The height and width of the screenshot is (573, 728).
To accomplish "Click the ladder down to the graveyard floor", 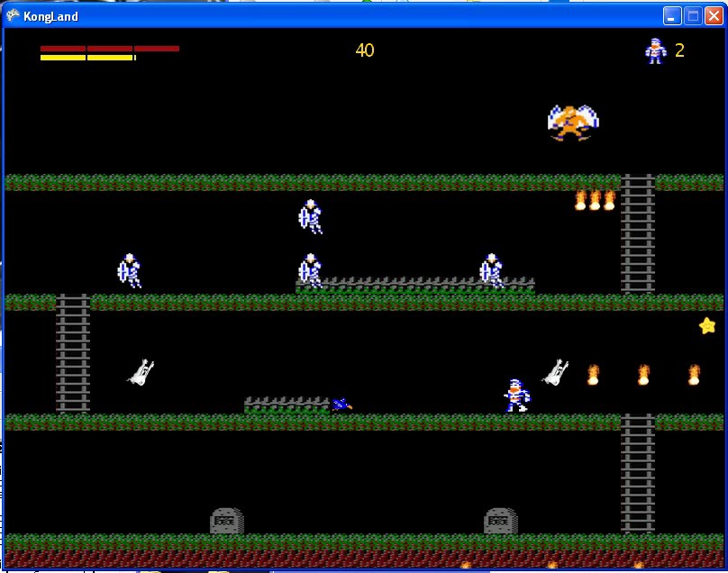I will [x=638, y=474].
